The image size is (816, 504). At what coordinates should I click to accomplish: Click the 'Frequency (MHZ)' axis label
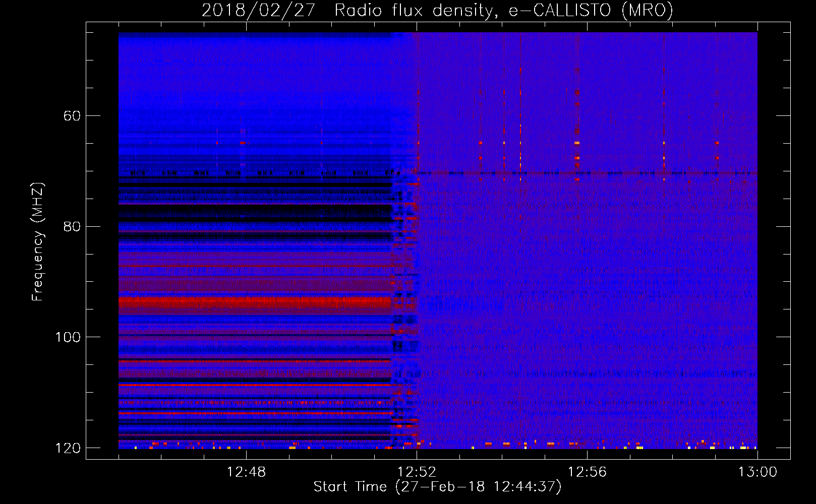[38, 242]
